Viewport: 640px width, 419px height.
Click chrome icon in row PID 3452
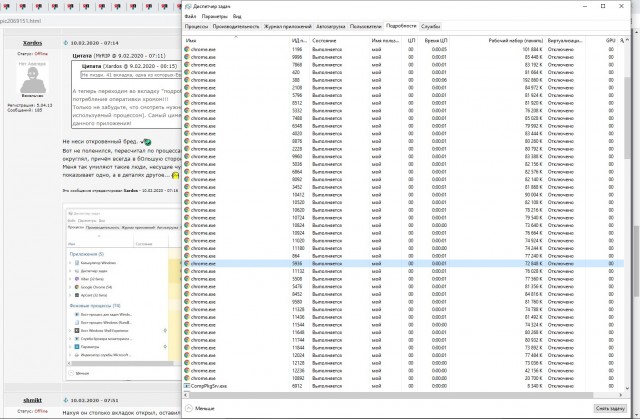pos(187,187)
